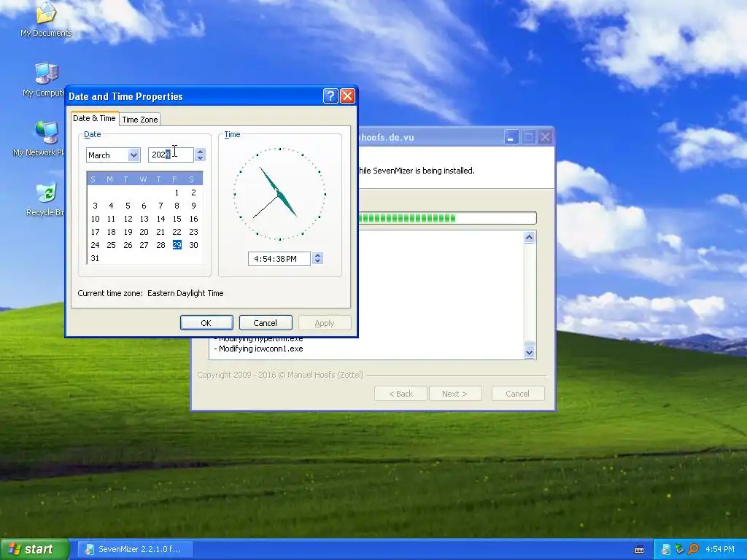Select March 10 in the calendar
Screen dimensions: 747x560
96,219
